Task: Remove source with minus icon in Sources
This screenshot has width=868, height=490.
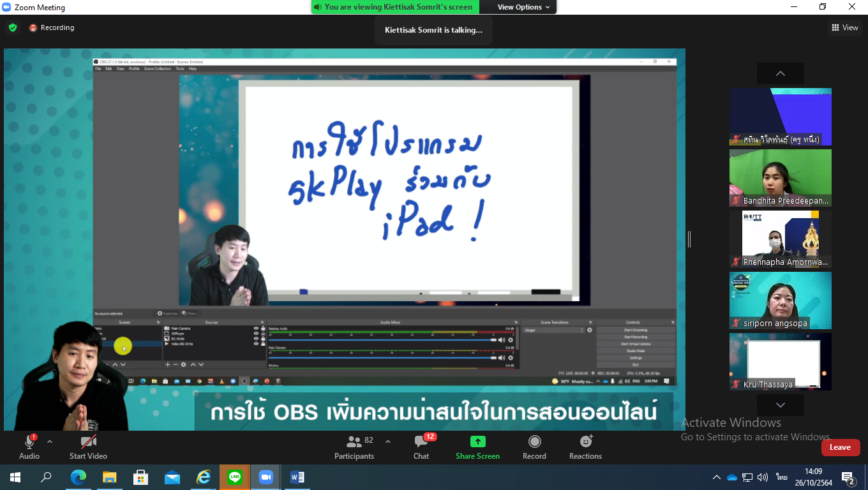Action: pos(176,364)
